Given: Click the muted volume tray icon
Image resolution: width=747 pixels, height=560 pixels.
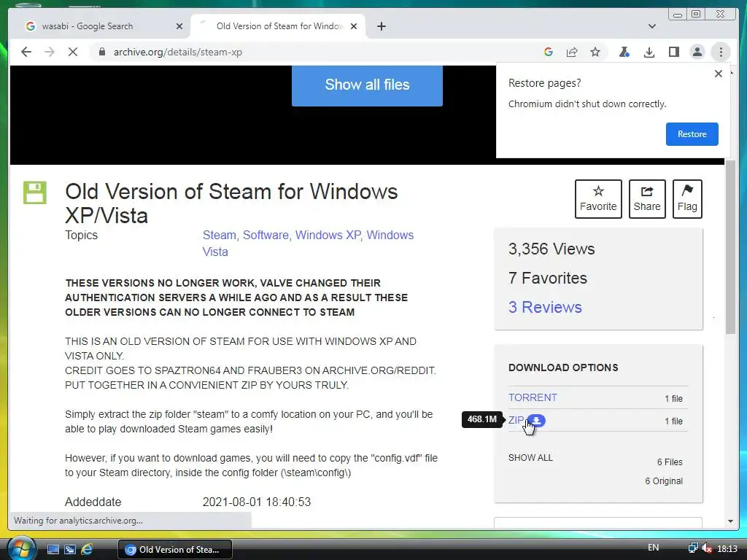Looking at the screenshot, I should click(707, 548).
